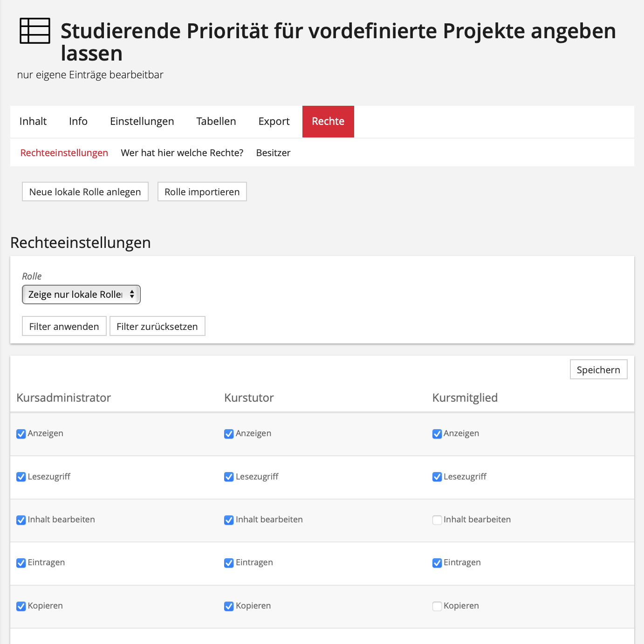This screenshot has height=644, width=644.
Task: Uncheck Eintragen for Kursmitglied
Action: 437,563
